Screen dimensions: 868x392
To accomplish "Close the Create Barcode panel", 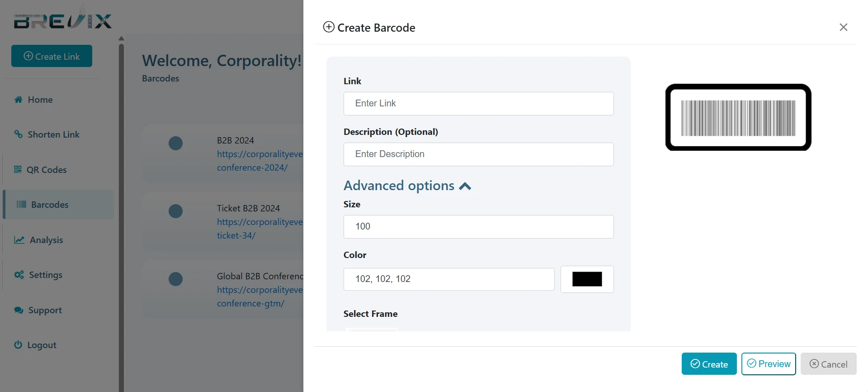I will (x=843, y=27).
